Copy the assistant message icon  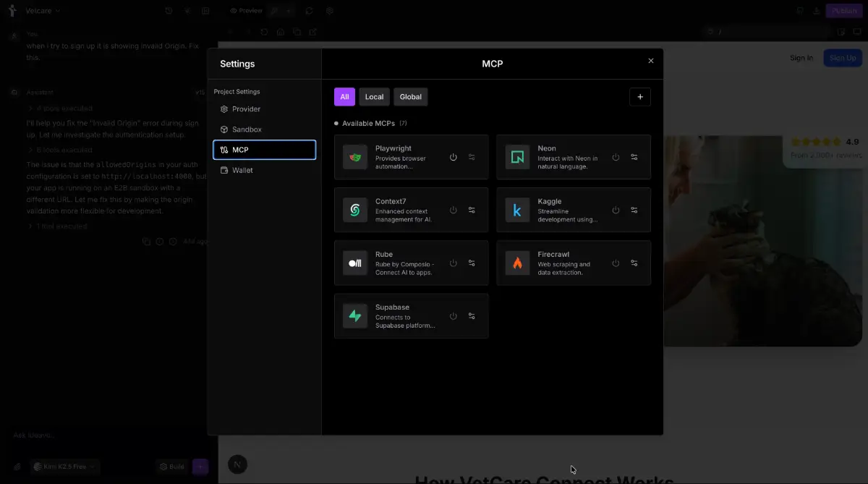[146, 242]
